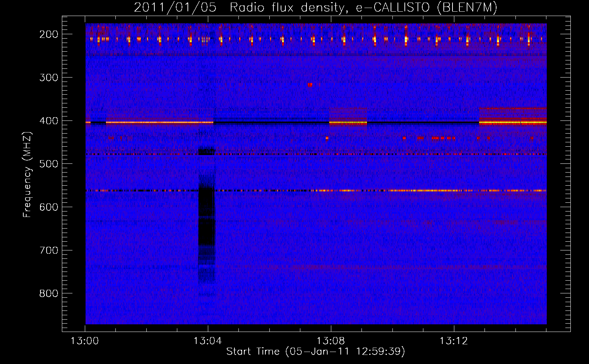
Task: Select the 300 frequency tick label
Action: point(49,78)
